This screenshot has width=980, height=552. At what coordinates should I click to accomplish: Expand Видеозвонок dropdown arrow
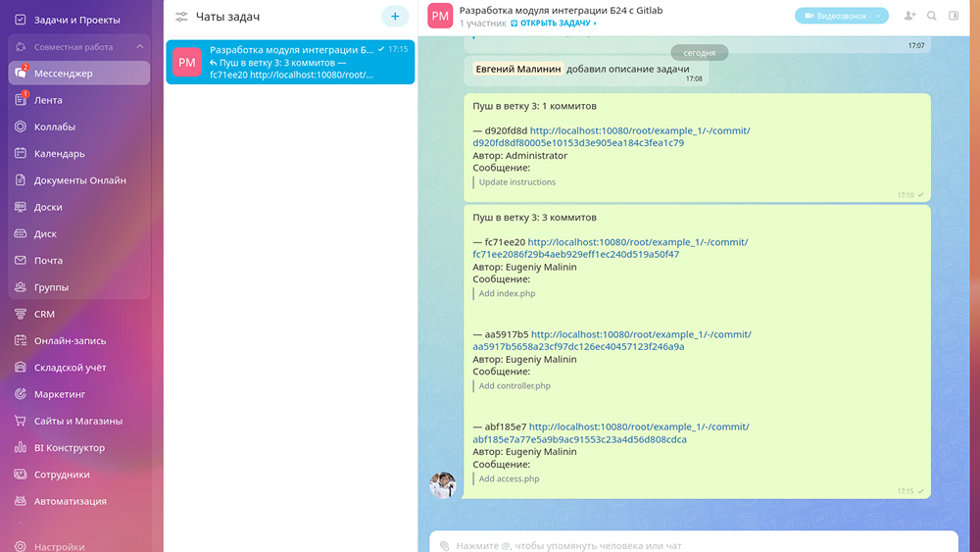(879, 17)
